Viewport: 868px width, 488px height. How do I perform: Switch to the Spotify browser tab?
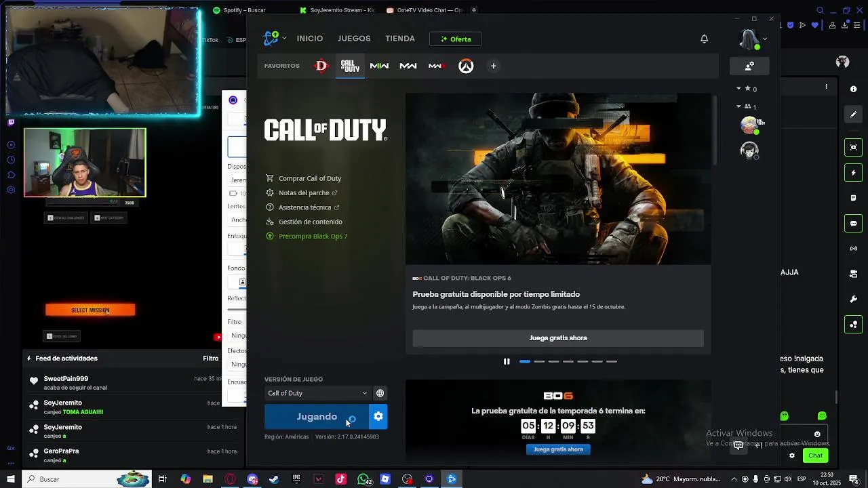click(239, 10)
